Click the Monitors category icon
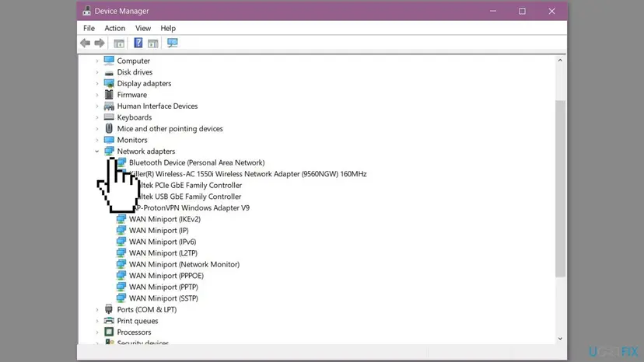The height and width of the screenshot is (362, 644). click(109, 140)
